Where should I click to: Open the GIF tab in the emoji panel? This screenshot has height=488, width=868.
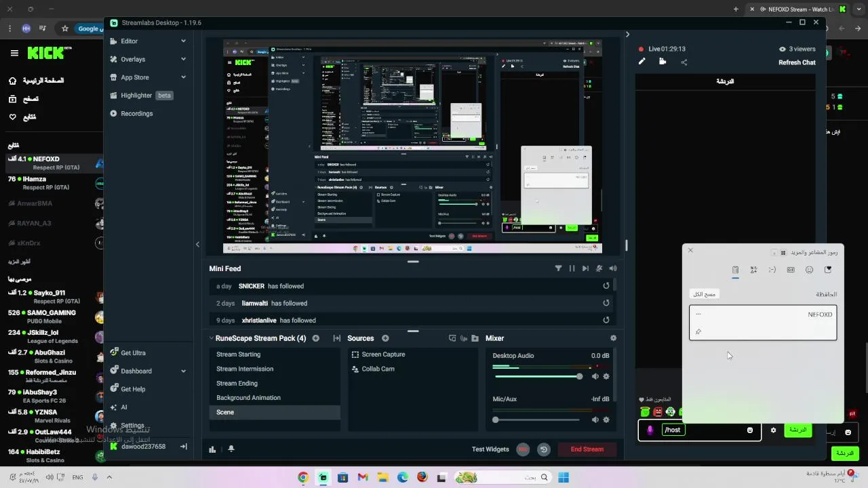tap(791, 270)
